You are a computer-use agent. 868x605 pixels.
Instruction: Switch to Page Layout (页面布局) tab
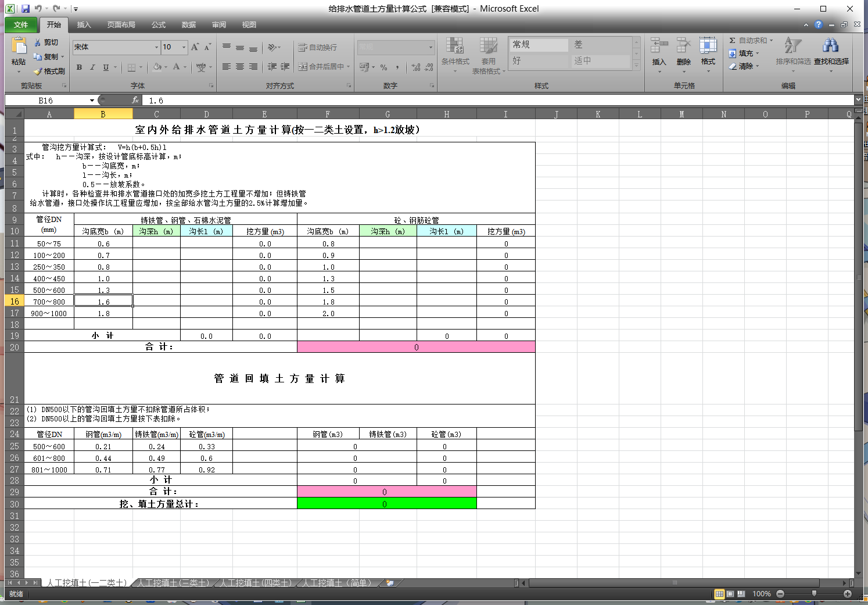click(x=121, y=25)
